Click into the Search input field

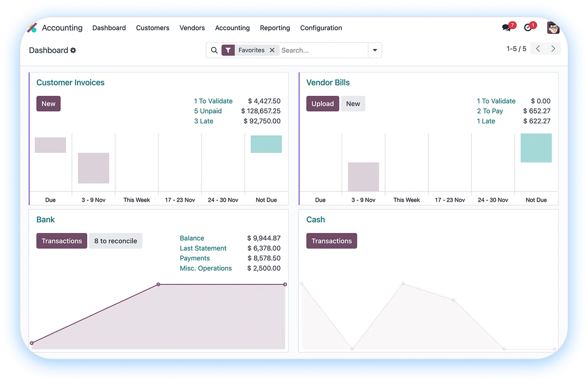[322, 50]
